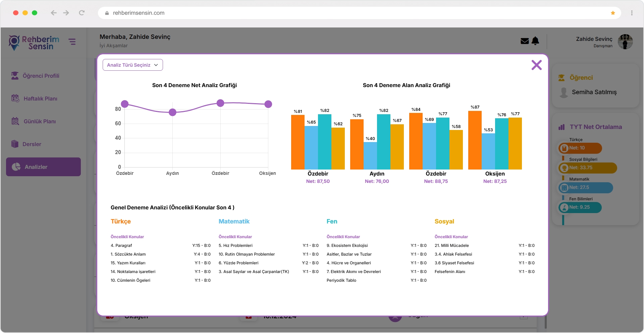This screenshot has width=644, height=333.
Task: Collapse the sidebar with hamburger icon
Action: (72, 42)
